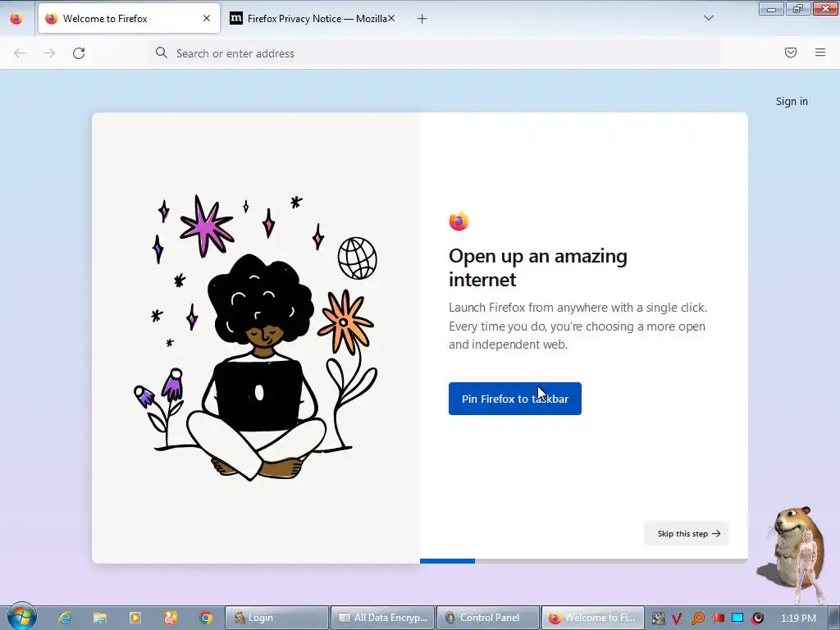Switch to All Data Encryp... taskbar window
840x630 pixels.
click(x=382, y=618)
